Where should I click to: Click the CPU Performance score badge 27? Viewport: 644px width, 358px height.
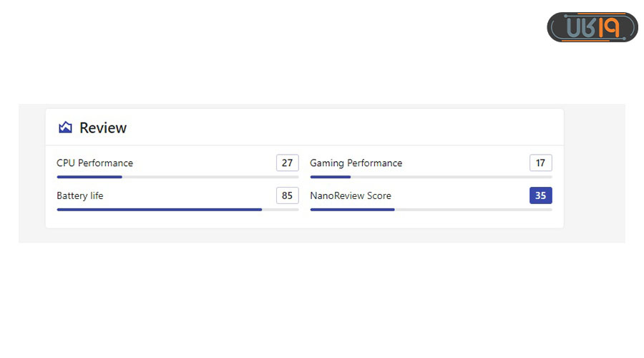tap(287, 163)
